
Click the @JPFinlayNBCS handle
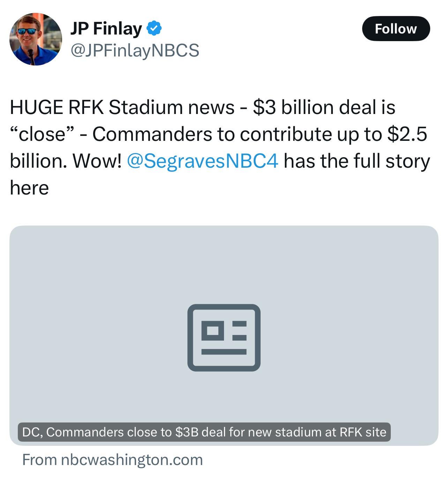135,50
